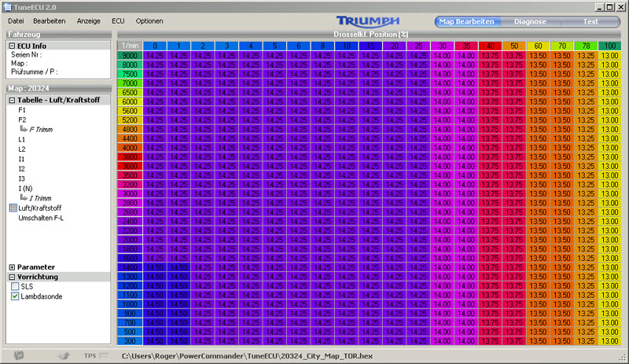Switch to the Test tab

coord(590,22)
